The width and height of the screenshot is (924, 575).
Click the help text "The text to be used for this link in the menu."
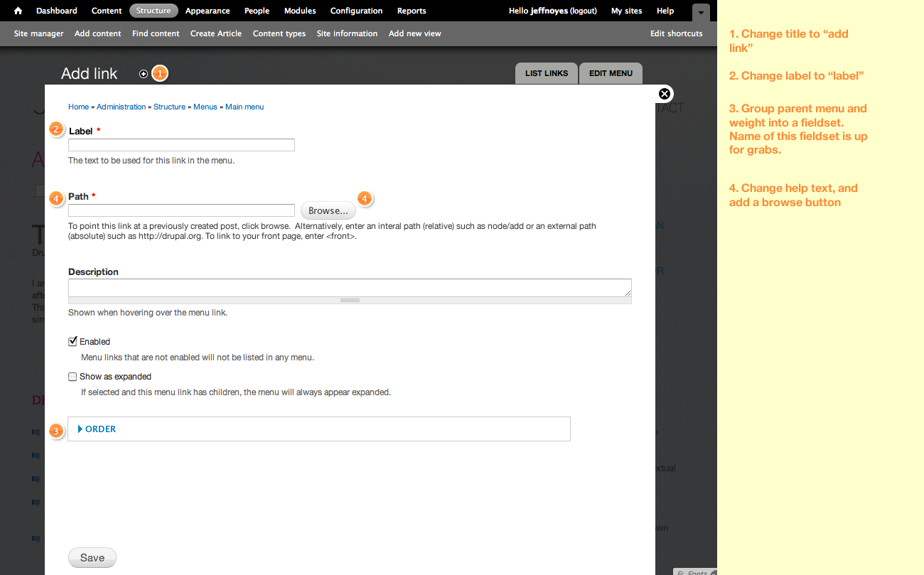pyautogui.click(x=151, y=161)
